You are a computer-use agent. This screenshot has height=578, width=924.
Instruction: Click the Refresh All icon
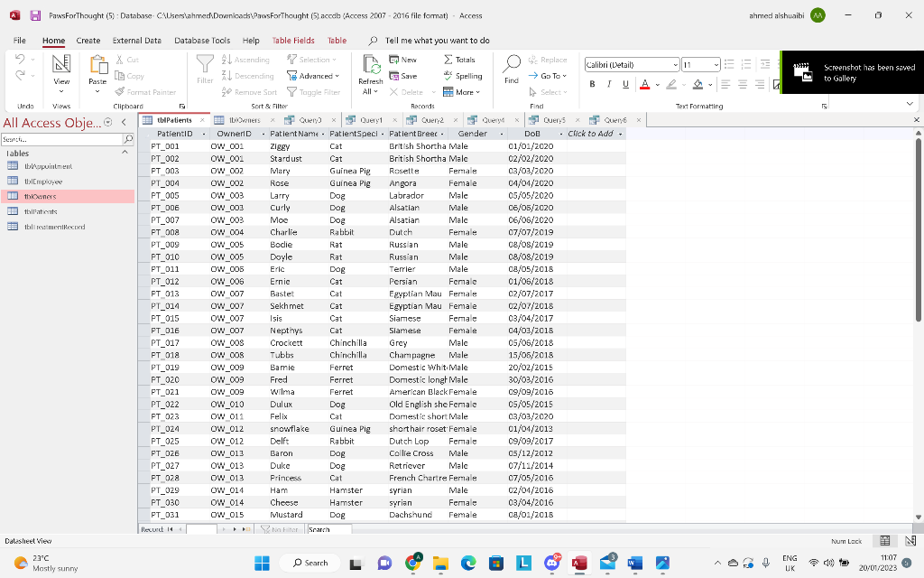[370, 64]
